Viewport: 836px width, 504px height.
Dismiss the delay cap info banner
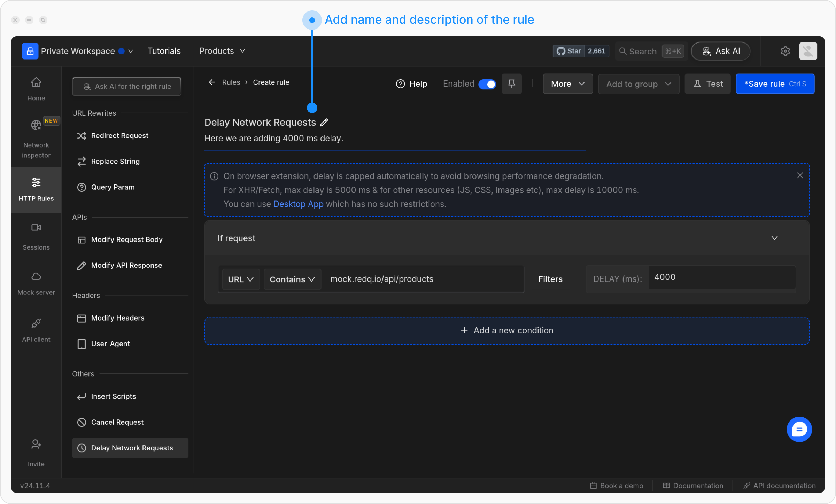(800, 175)
